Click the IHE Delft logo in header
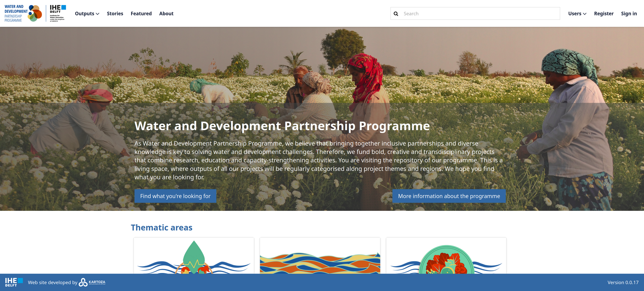Screen dimensions: 644x291 [x=57, y=13]
